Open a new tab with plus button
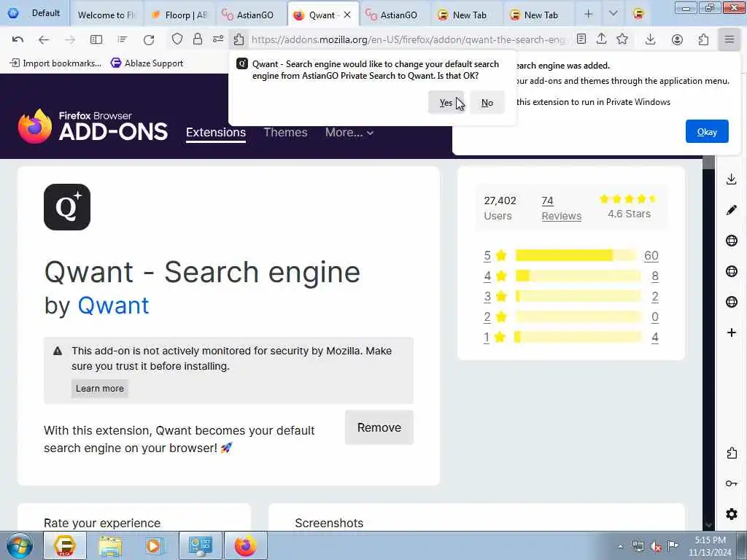 [x=589, y=15]
